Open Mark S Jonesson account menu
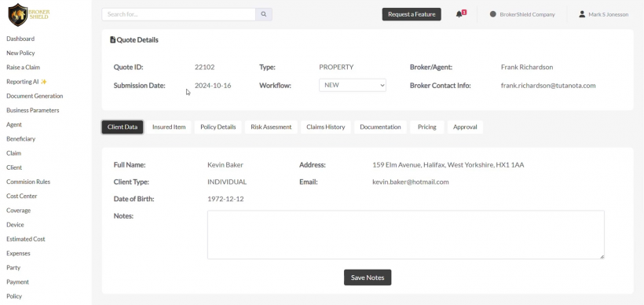 [603, 14]
